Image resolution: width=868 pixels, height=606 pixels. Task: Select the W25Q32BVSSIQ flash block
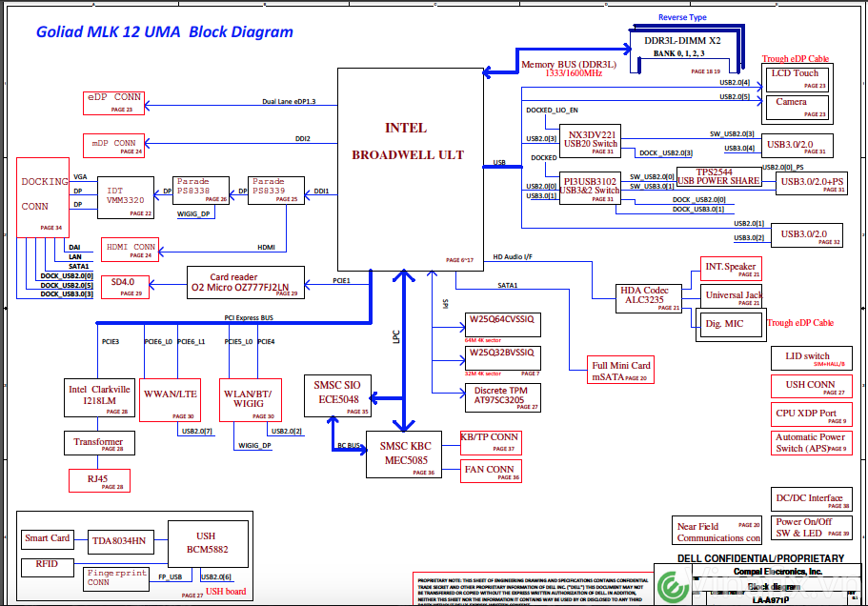tap(503, 358)
